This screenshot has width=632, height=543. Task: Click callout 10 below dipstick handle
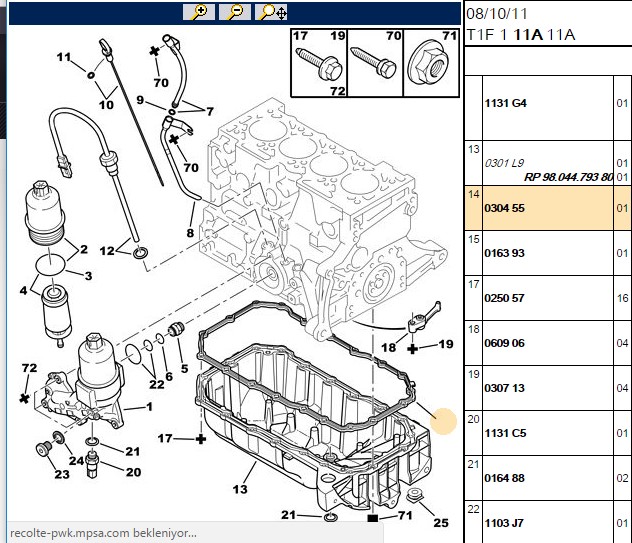click(106, 105)
